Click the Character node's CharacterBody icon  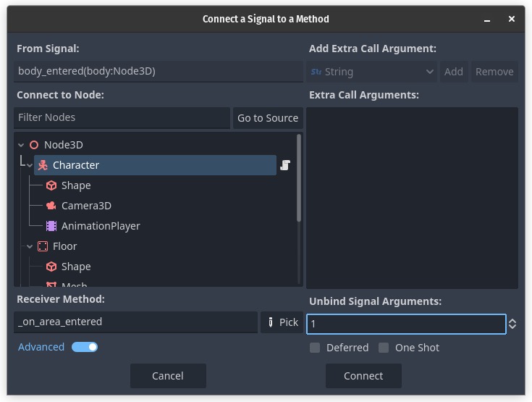point(43,165)
